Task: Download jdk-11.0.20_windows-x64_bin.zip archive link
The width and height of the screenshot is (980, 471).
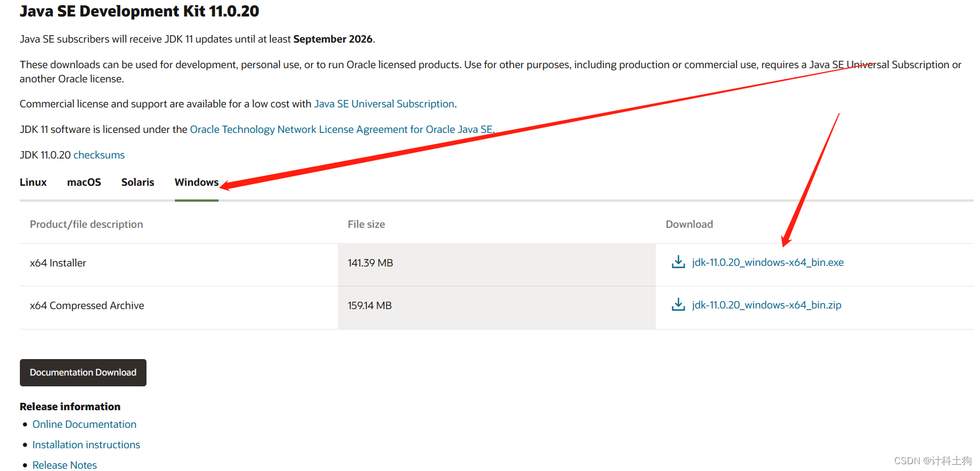Action: [x=767, y=305]
